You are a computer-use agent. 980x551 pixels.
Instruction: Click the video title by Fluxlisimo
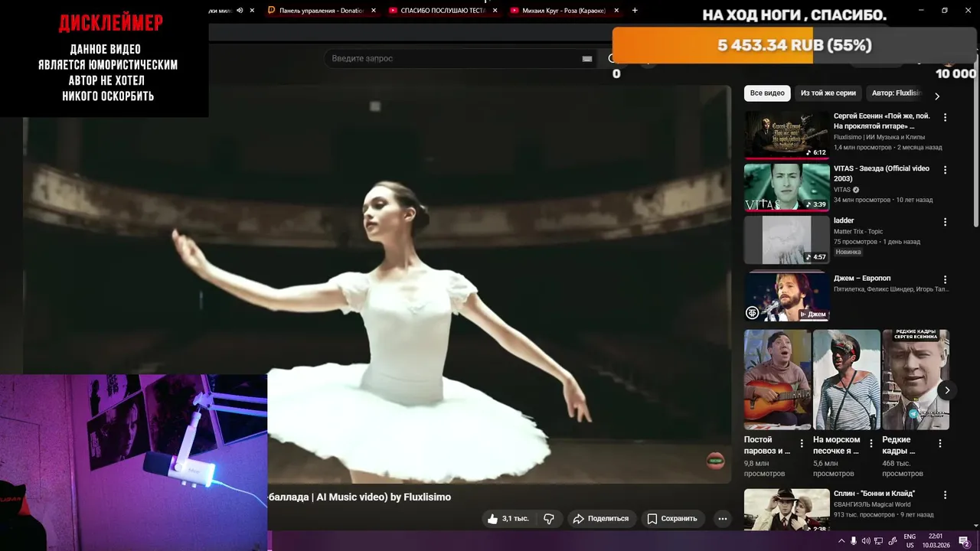359,497
